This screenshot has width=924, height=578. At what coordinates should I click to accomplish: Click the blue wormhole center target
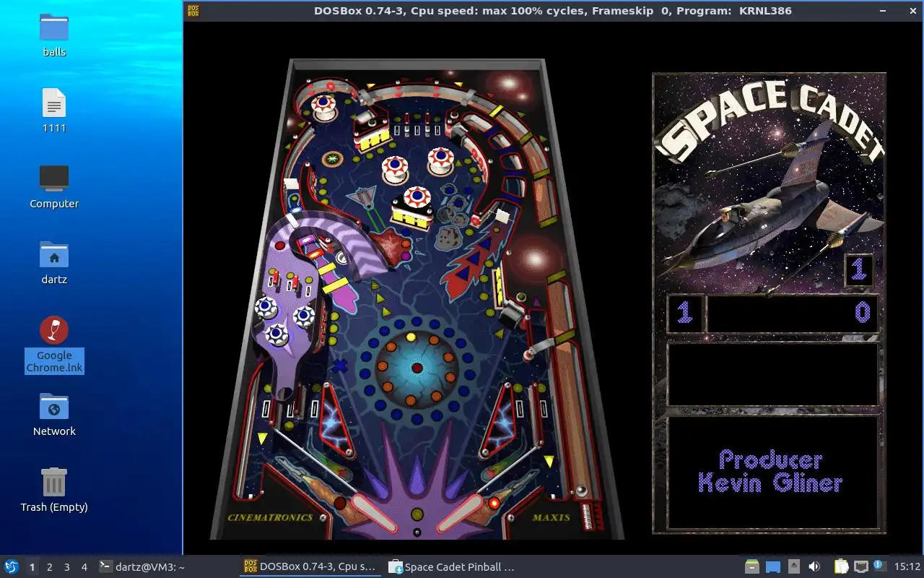[417, 368]
